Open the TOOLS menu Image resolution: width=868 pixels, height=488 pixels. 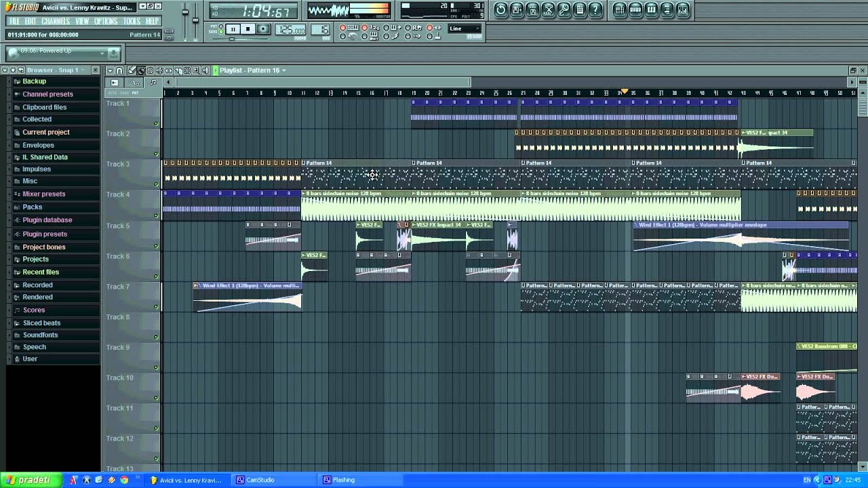[x=132, y=21]
